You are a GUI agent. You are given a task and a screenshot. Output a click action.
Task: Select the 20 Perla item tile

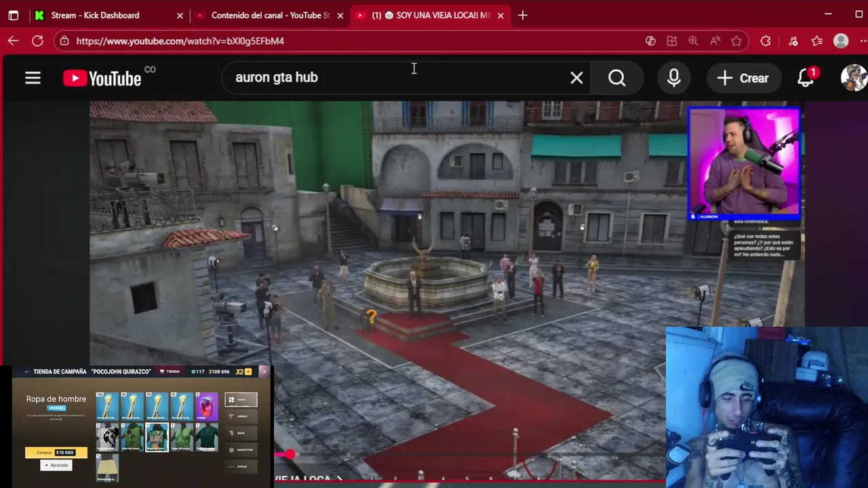(157, 407)
